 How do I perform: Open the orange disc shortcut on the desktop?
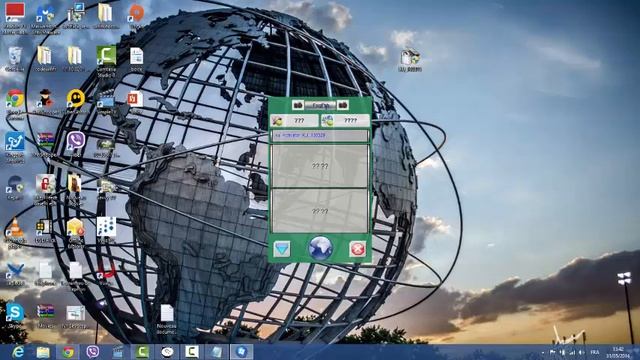click(x=136, y=13)
